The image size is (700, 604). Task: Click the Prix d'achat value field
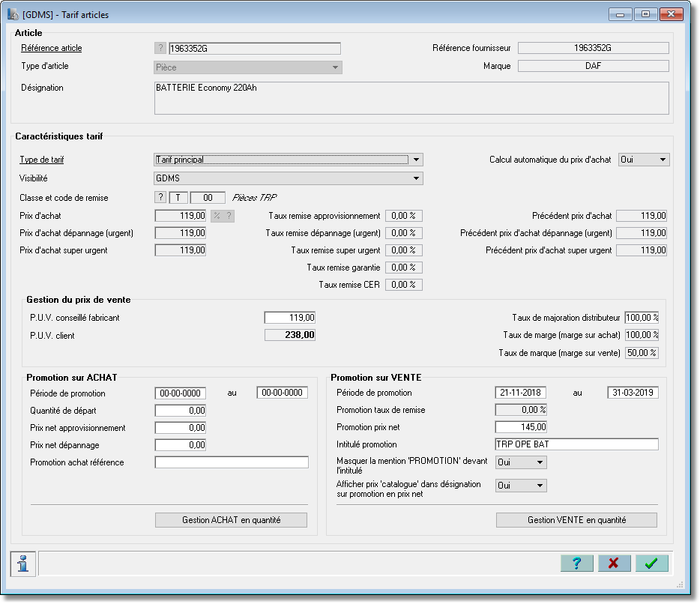pos(181,216)
